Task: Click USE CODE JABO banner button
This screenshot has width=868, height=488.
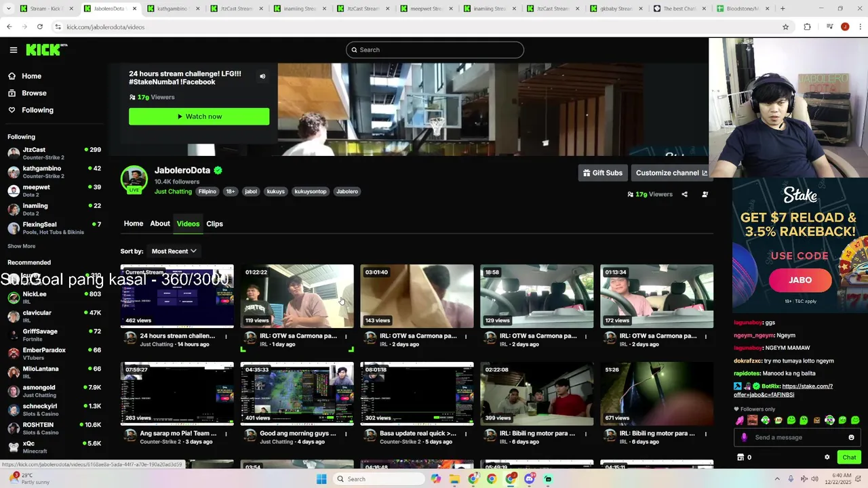Action: (x=800, y=280)
